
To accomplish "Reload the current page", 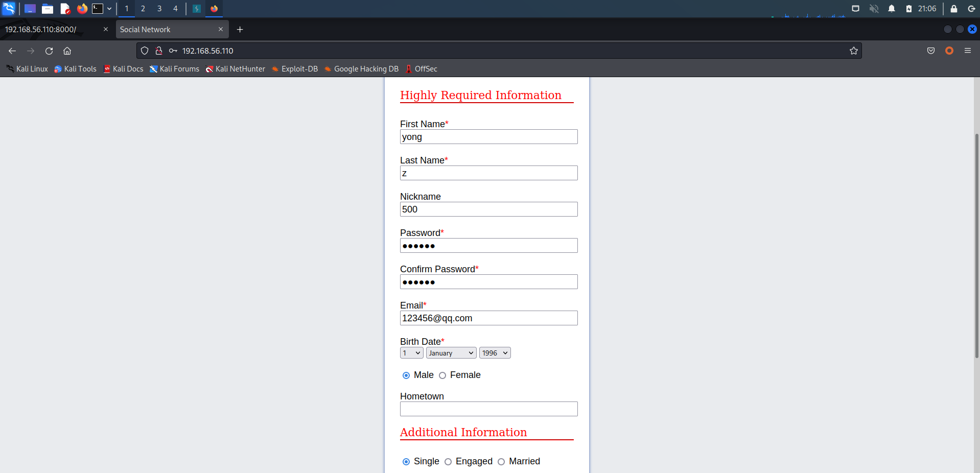I will point(49,51).
